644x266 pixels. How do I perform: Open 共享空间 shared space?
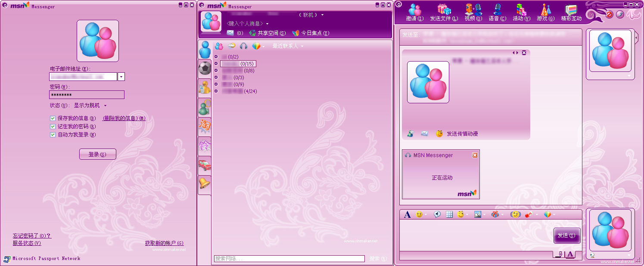(268, 33)
